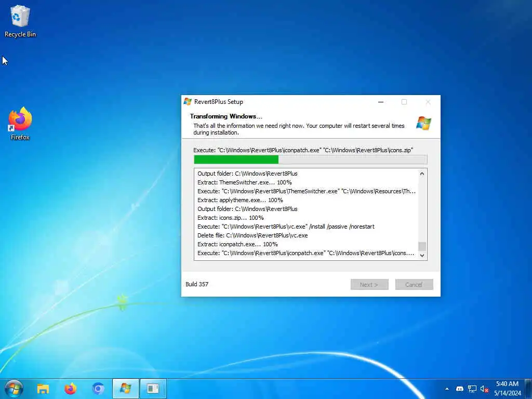The height and width of the screenshot is (399, 532).
Task: Show hidden tray icons arrow
Action: click(447, 389)
